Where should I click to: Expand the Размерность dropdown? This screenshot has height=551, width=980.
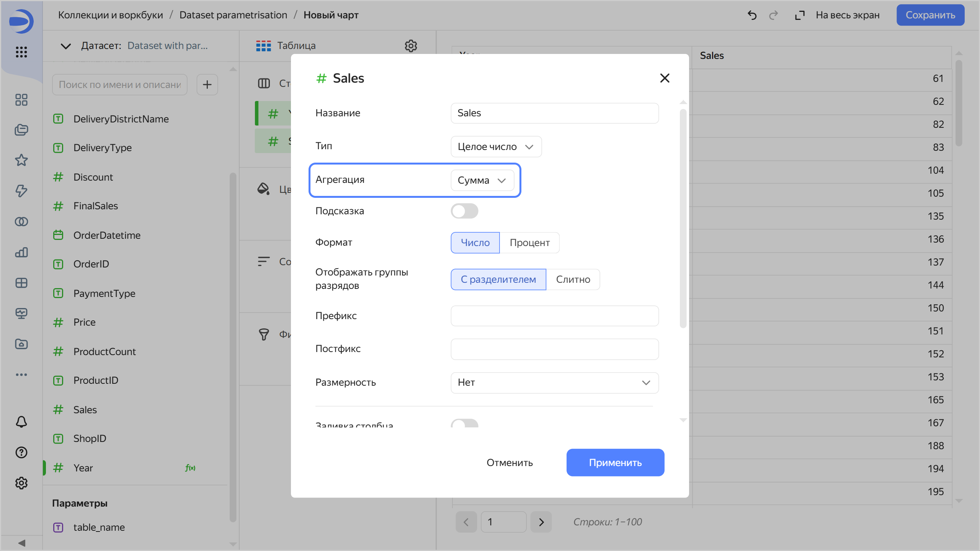(x=554, y=383)
